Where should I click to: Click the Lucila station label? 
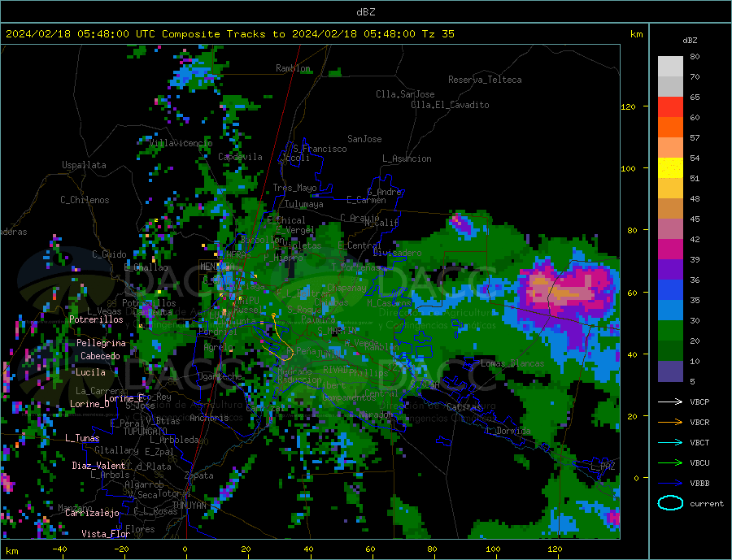[x=90, y=372]
